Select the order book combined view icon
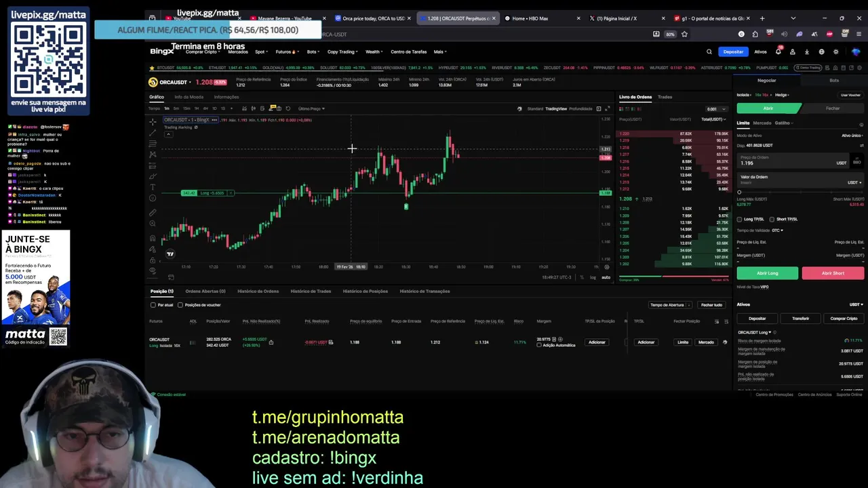The image size is (868, 488). click(x=622, y=108)
